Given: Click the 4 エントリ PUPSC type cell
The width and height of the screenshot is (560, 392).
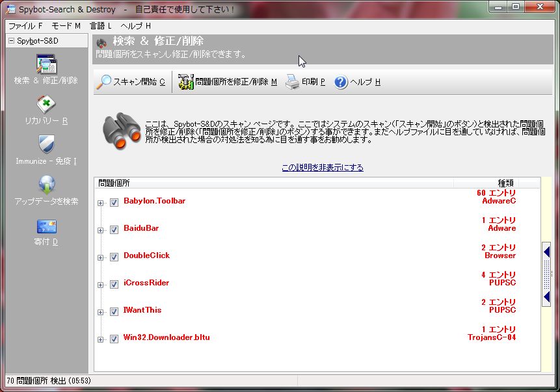Looking at the screenshot, I should 498,278.
